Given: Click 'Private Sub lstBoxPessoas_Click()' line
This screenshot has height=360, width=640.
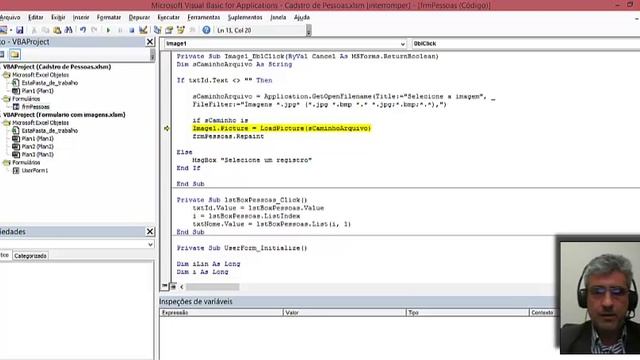Looking at the screenshot, I should coord(242,200).
